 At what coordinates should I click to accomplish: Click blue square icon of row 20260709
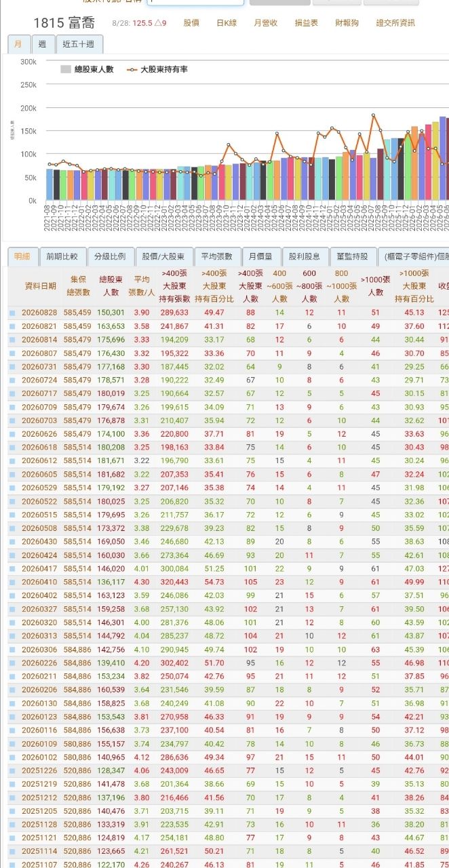click(12, 408)
